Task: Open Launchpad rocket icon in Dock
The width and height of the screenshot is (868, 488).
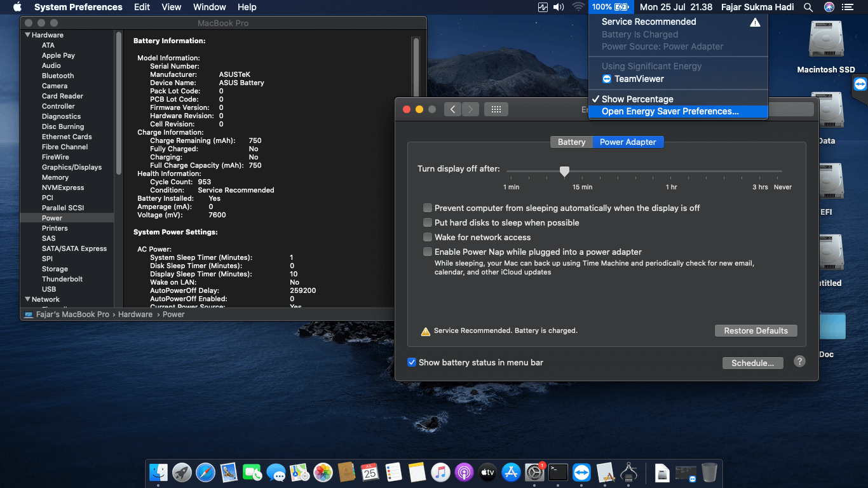Action: pyautogui.click(x=182, y=472)
